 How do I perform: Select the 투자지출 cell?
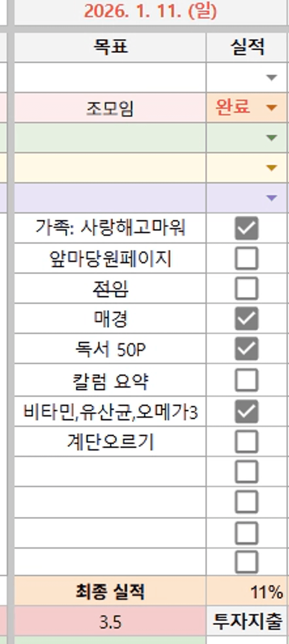[x=247, y=622]
